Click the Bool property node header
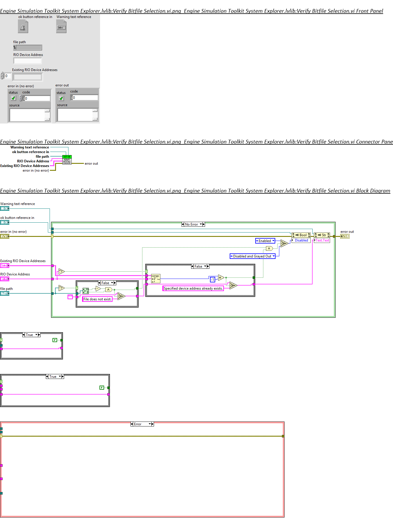This screenshot has height=532, width=393. (x=301, y=235)
